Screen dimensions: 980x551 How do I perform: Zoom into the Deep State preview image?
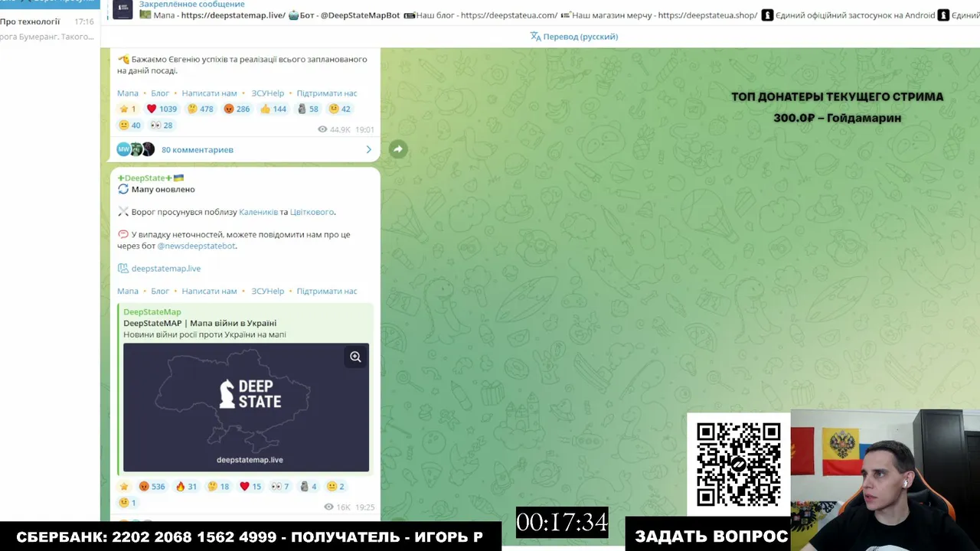[355, 357]
